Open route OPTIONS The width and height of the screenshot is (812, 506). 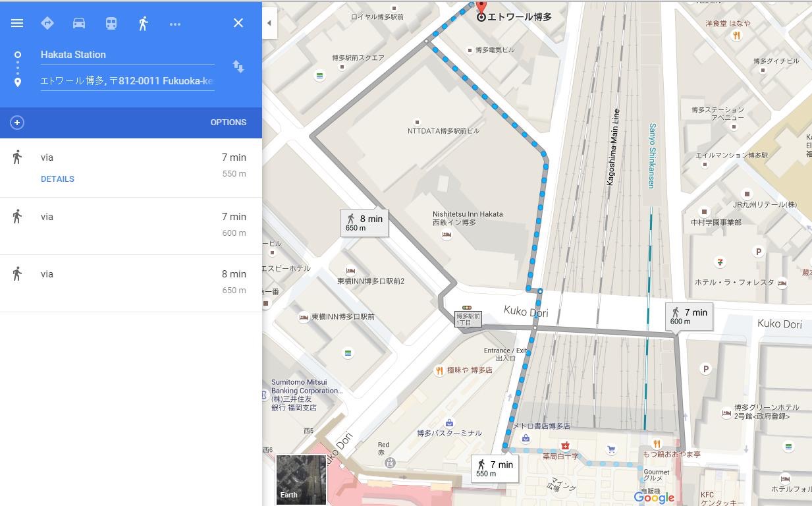(229, 123)
